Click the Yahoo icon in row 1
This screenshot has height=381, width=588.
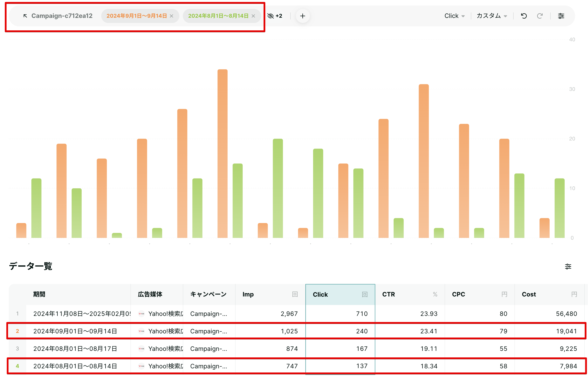click(x=141, y=314)
